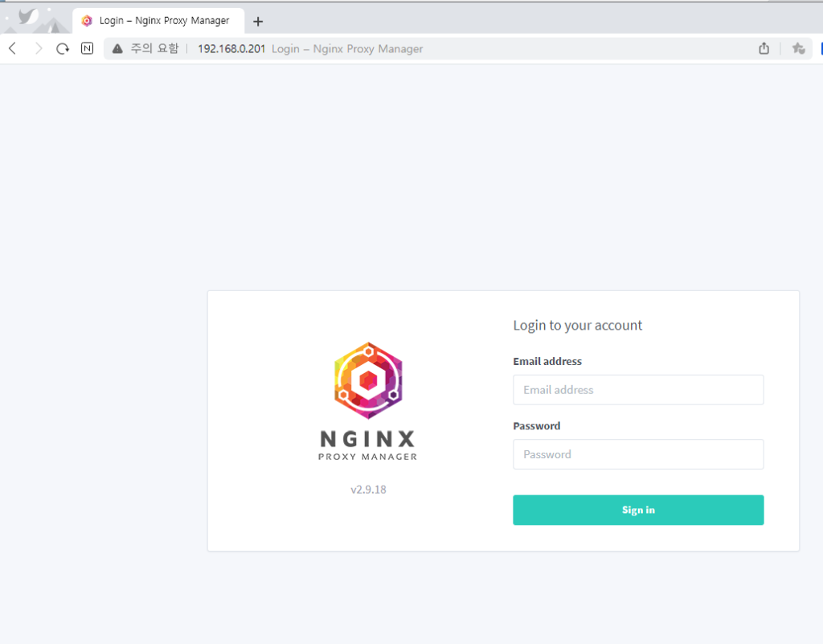Go back with the browser back arrow

pyautogui.click(x=13, y=49)
